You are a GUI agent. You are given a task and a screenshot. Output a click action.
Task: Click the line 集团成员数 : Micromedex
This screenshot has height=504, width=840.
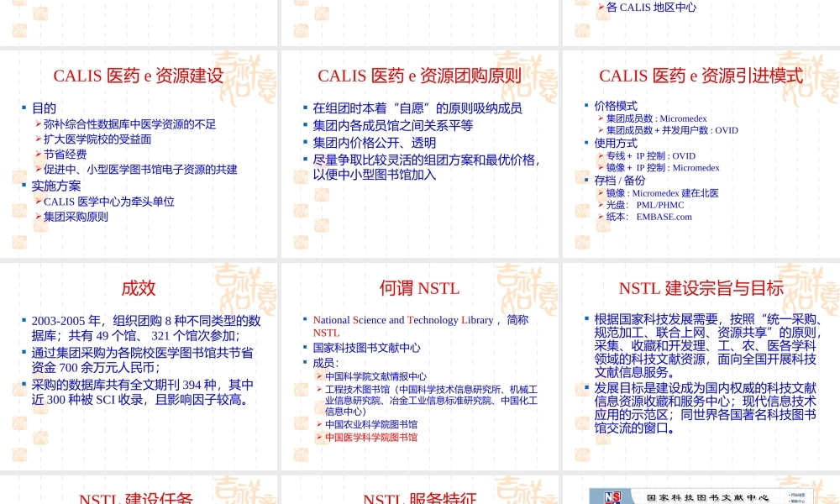coord(656,118)
